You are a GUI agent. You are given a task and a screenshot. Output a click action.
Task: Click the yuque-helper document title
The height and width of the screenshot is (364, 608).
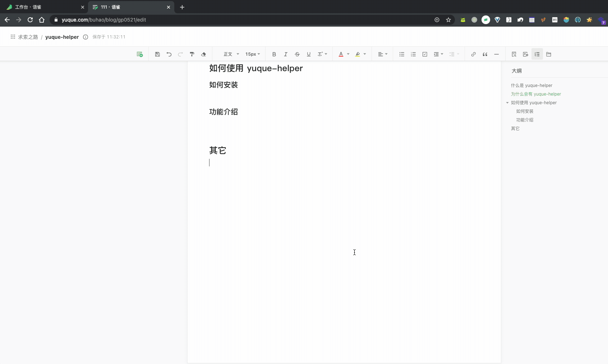(x=62, y=37)
